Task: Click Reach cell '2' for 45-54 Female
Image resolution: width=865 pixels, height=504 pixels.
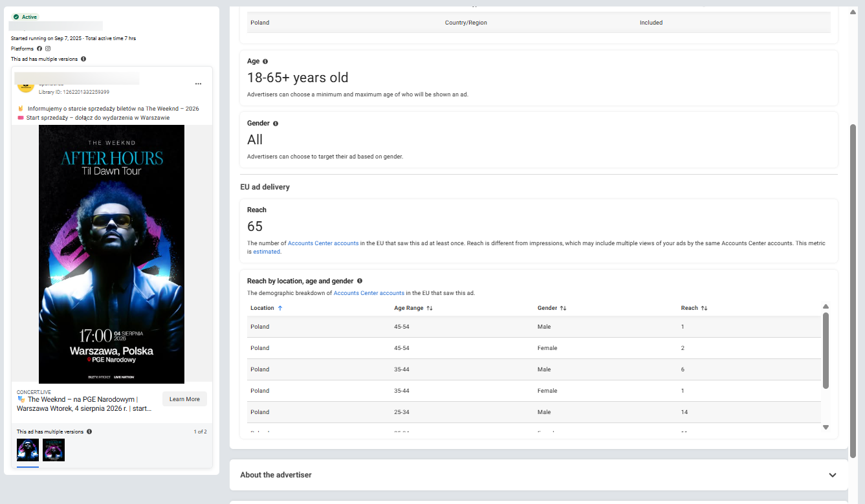Action: point(683,348)
